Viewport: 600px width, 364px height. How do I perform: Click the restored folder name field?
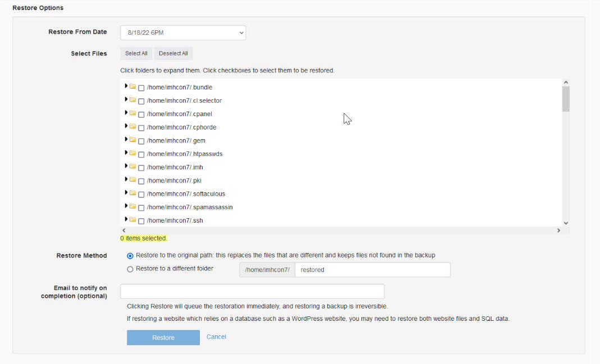pos(373,270)
